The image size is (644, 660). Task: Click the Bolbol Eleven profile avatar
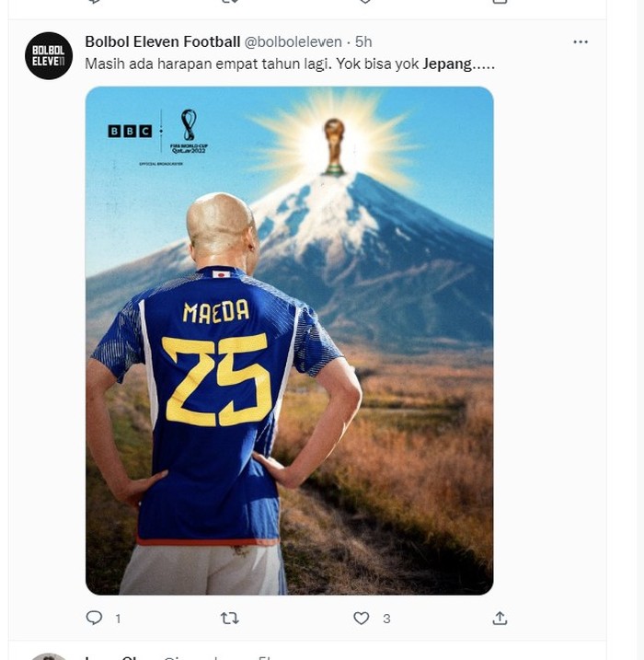(x=48, y=55)
